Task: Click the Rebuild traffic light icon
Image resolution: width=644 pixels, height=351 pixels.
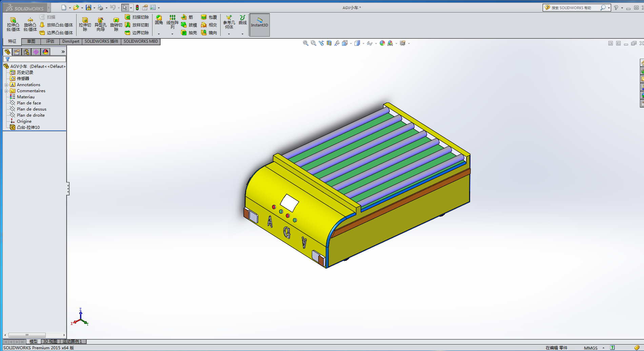Action: pos(137,7)
